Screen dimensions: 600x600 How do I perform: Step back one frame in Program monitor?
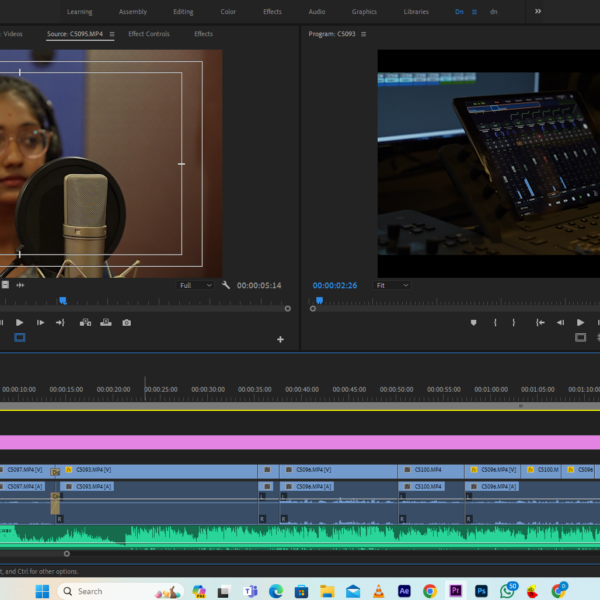tap(560, 323)
